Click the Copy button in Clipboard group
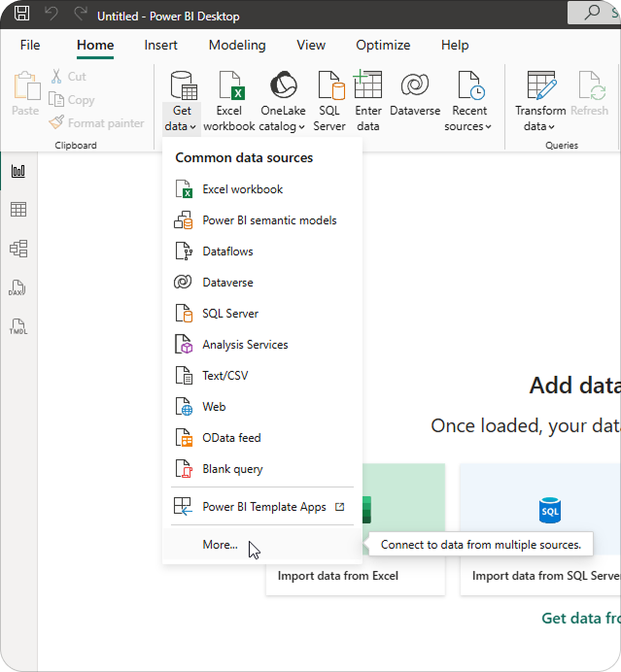This screenshot has height=672, width=621. (x=72, y=100)
